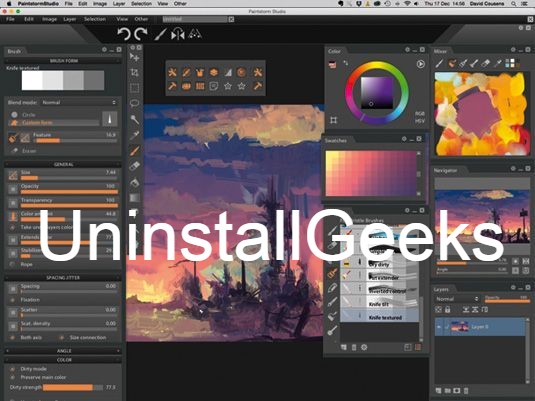The image size is (535, 401).
Task: Activate the mirror symmetry tool in top toolbar
Action: [178, 34]
